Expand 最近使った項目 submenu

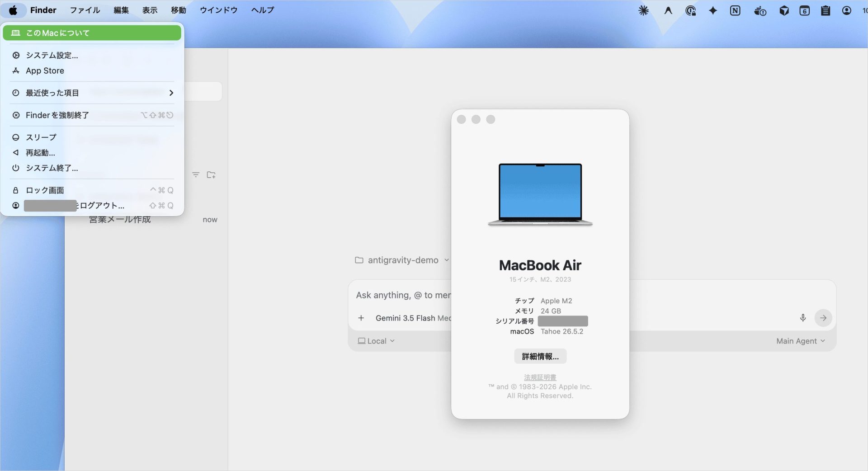tap(92, 93)
